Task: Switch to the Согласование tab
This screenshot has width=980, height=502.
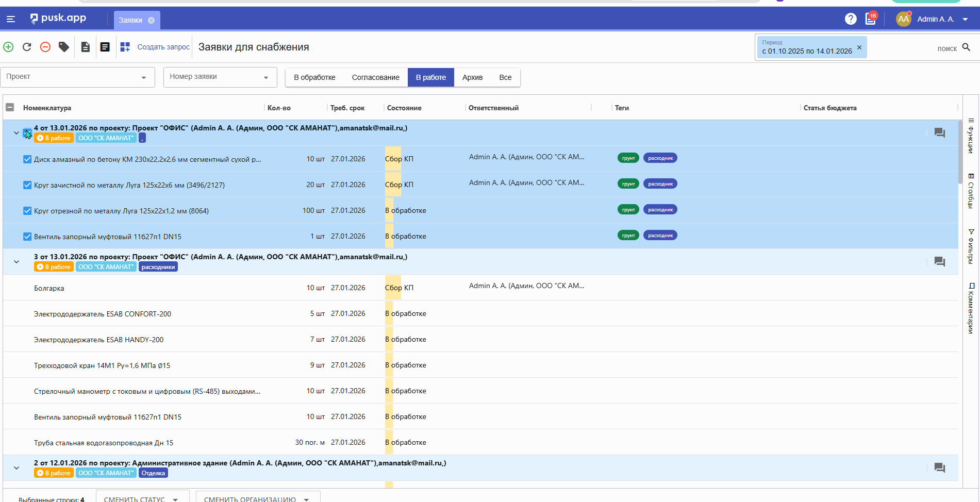Action: tap(375, 77)
